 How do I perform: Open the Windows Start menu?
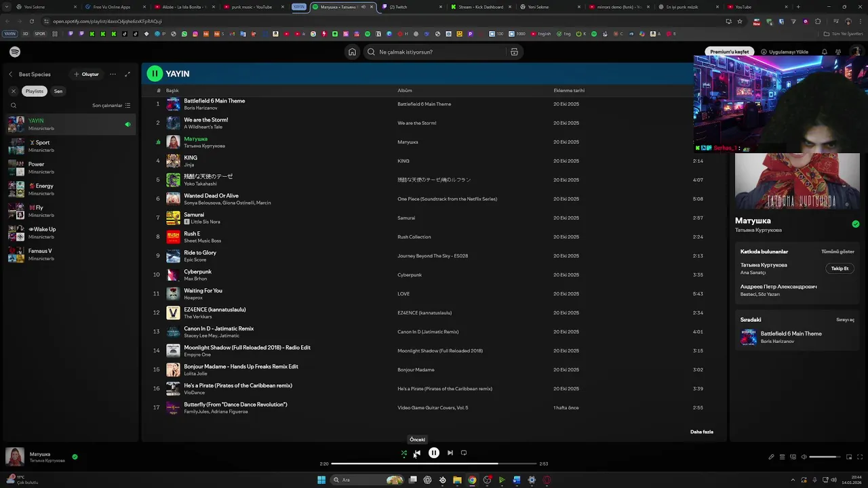(x=321, y=480)
